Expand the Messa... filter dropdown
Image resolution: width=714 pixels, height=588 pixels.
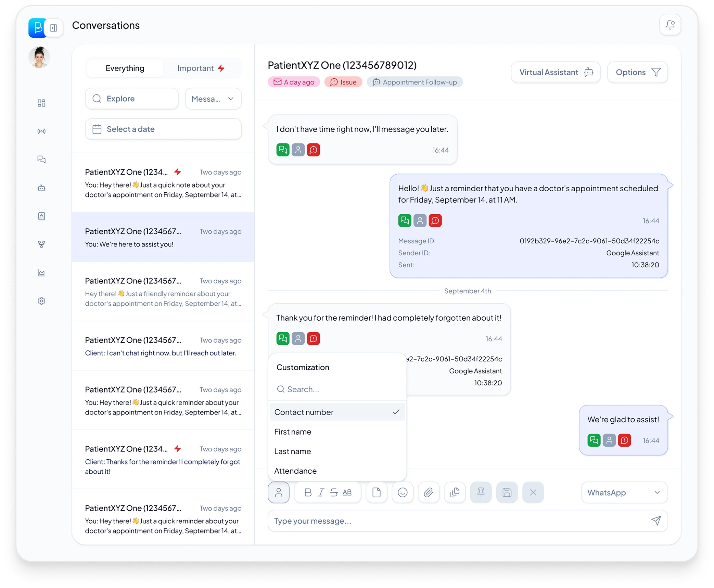pyautogui.click(x=213, y=99)
